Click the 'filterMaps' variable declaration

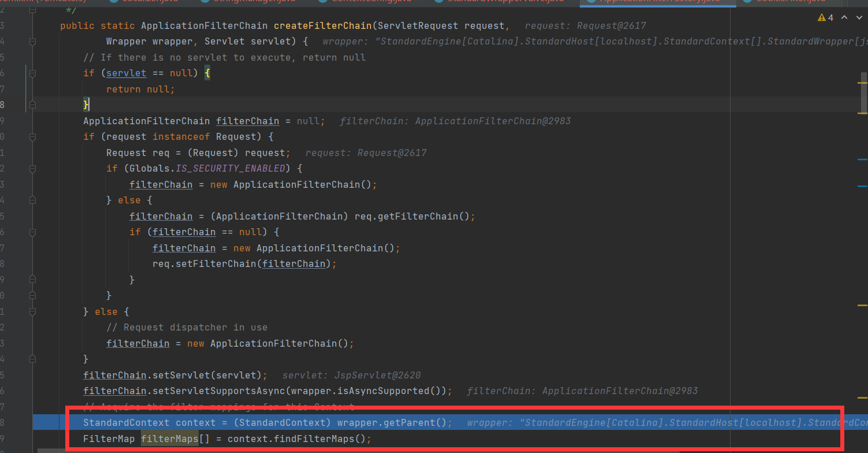click(170, 439)
